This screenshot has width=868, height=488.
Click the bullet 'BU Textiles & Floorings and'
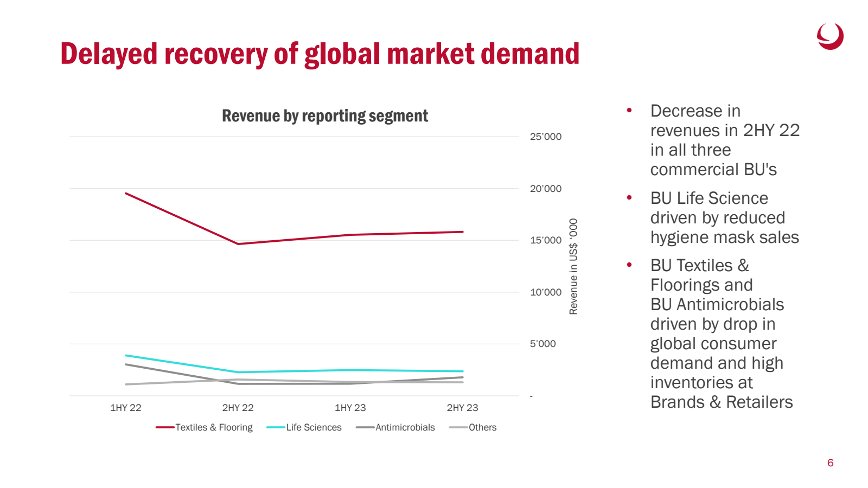point(722,333)
